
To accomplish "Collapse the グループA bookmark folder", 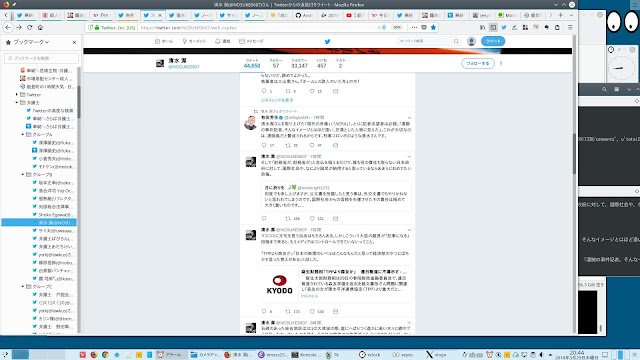I will (23, 134).
